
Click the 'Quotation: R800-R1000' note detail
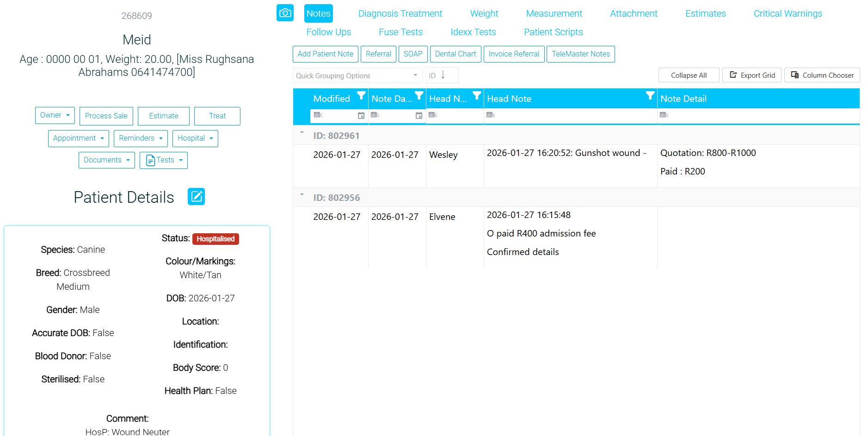click(708, 153)
